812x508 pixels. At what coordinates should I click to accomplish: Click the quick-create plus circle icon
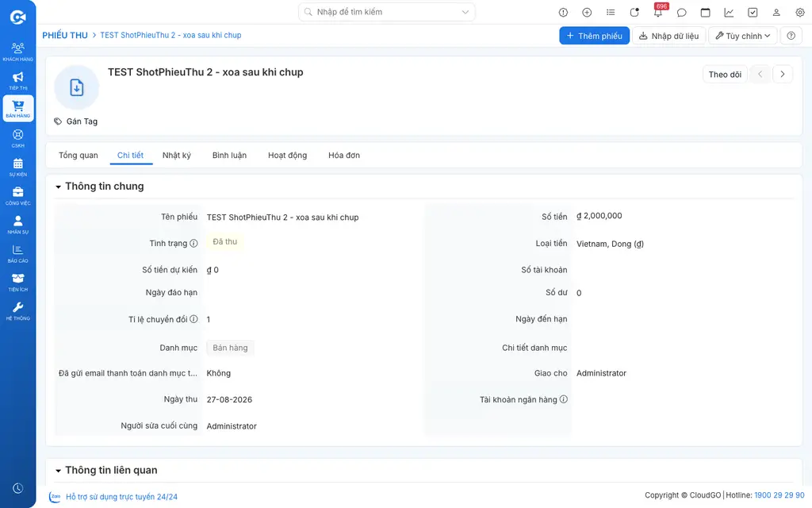587,13
